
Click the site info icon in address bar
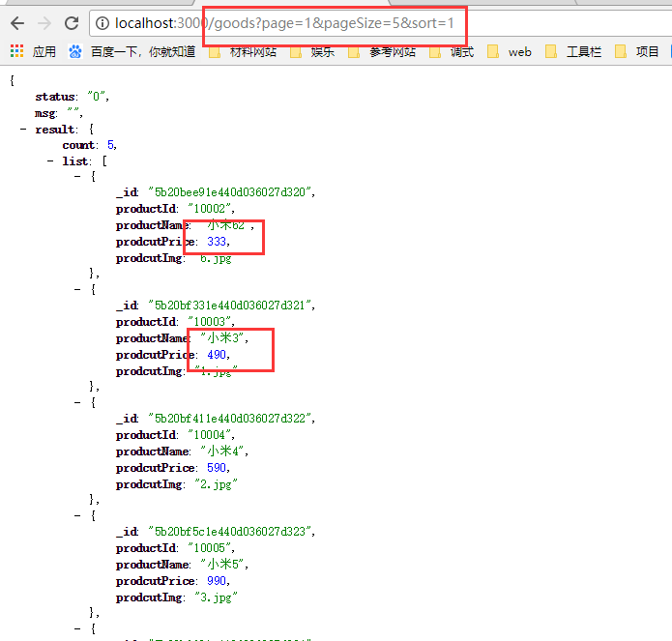[102, 23]
